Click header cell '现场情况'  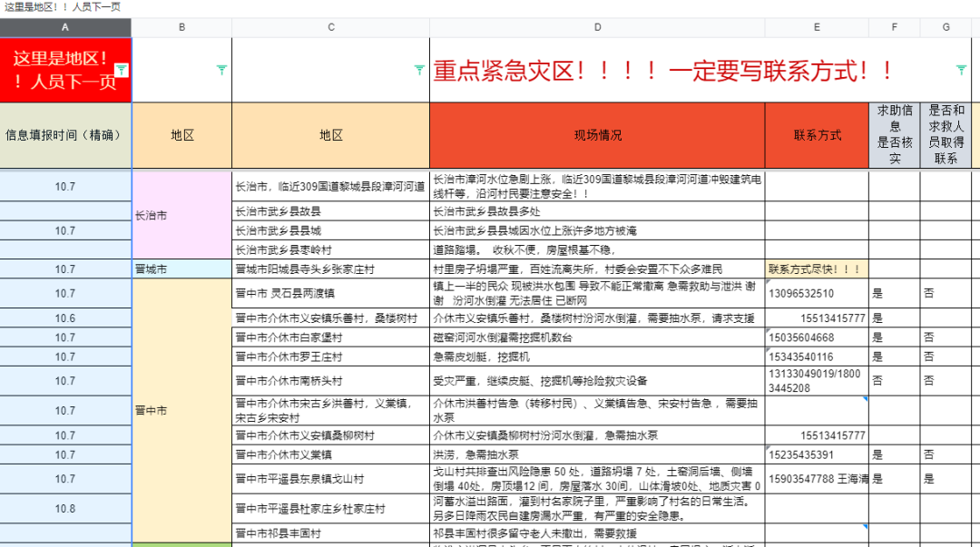tap(597, 135)
